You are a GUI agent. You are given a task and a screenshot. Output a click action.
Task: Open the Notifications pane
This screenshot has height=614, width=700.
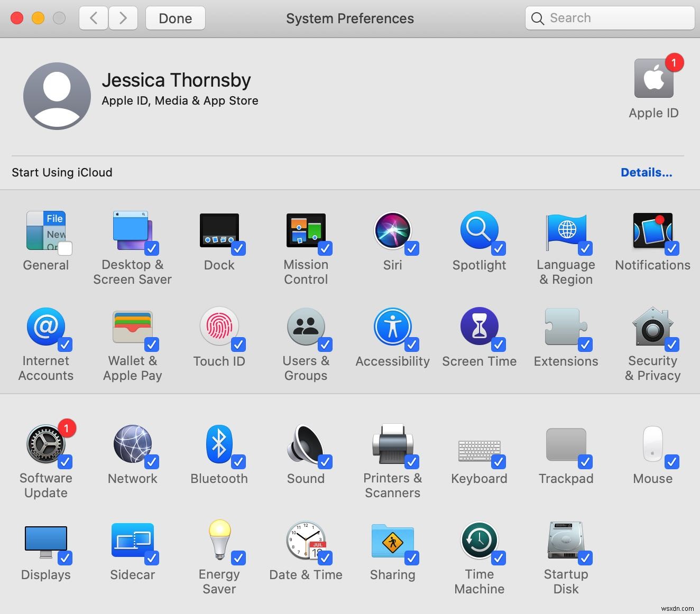652,231
